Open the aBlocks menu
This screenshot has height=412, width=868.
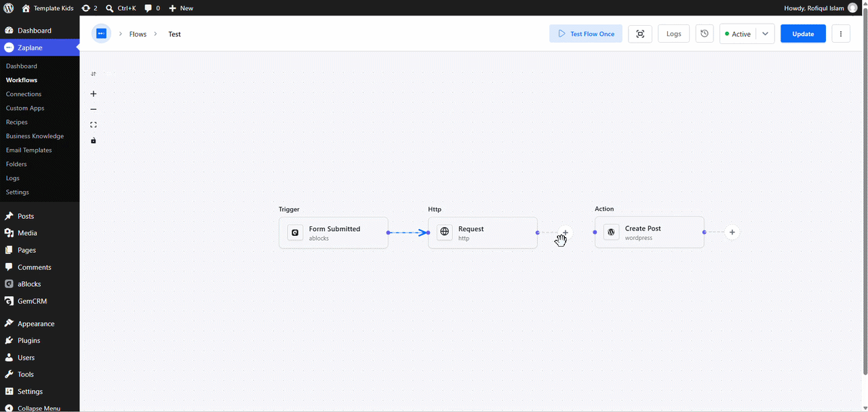(x=39, y=284)
